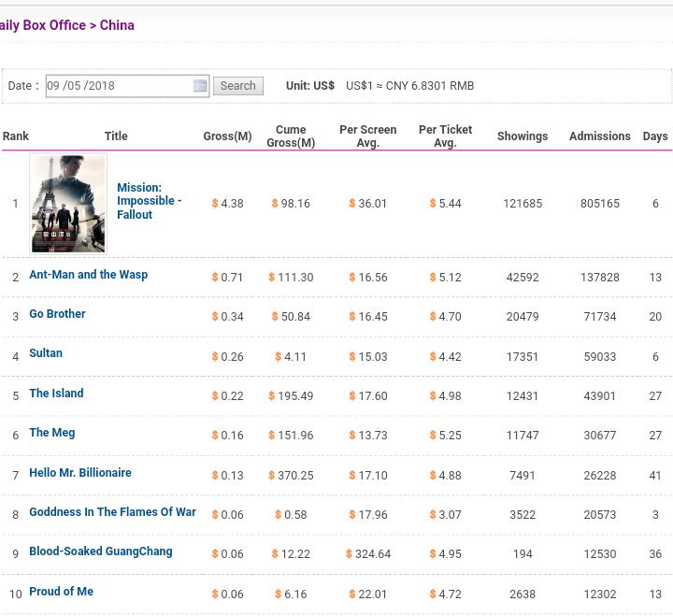Click the Per Screen Avg. column header
This screenshot has height=616, width=673.
[x=368, y=136]
